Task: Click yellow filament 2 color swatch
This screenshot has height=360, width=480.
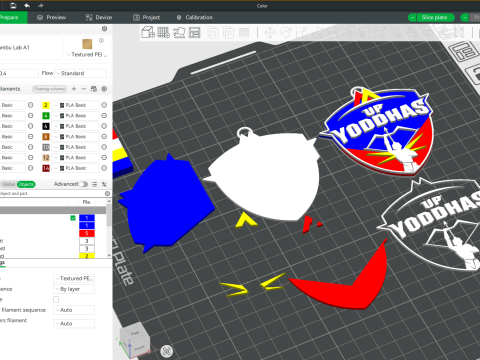Action: (x=46, y=105)
